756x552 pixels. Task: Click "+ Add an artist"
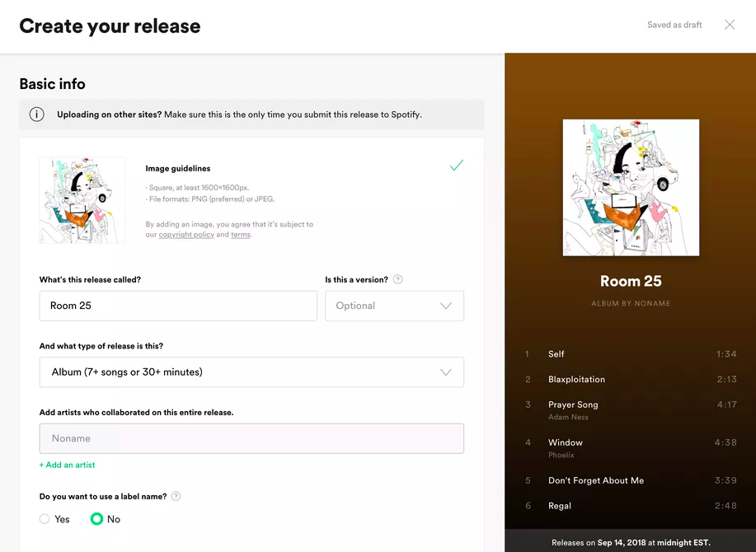click(x=67, y=465)
